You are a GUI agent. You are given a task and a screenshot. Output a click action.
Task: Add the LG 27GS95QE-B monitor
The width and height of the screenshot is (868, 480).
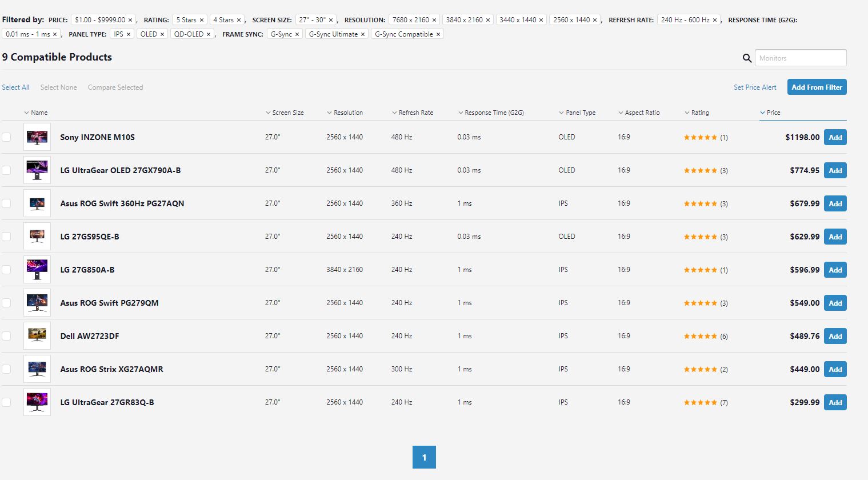[835, 237]
